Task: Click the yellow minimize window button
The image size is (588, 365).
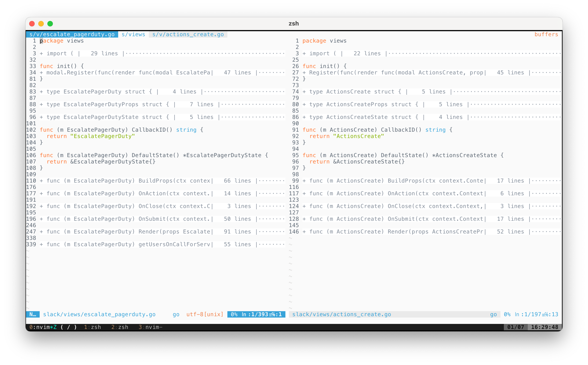Action: coord(41,24)
